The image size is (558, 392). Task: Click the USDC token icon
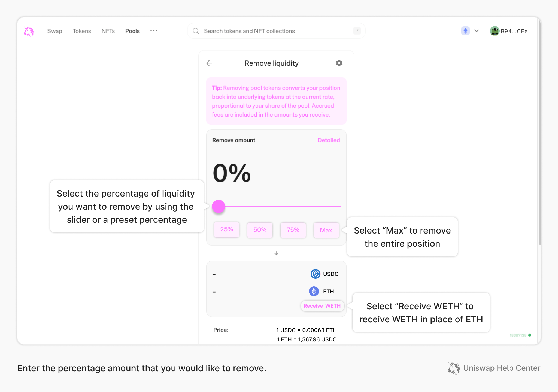point(315,274)
